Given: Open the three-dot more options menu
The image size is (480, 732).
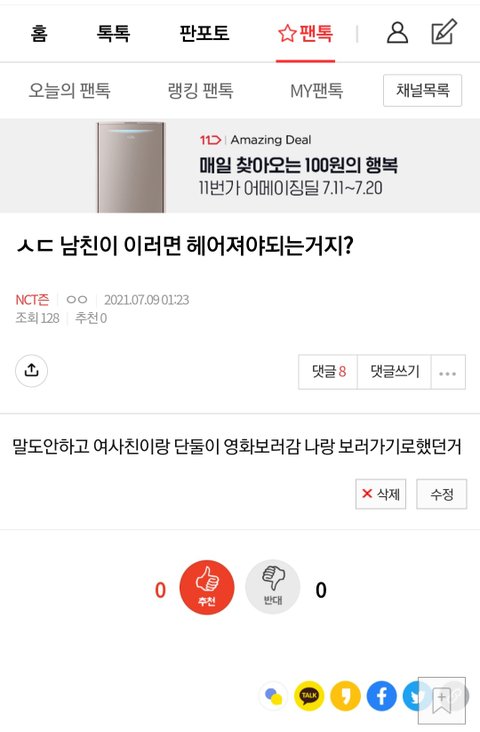Looking at the screenshot, I should click(x=448, y=372).
